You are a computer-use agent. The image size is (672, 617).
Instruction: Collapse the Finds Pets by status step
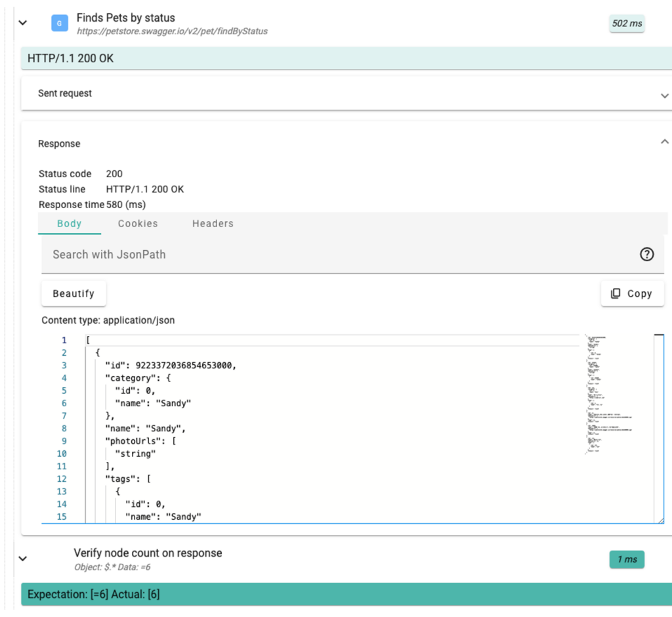tap(23, 23)
